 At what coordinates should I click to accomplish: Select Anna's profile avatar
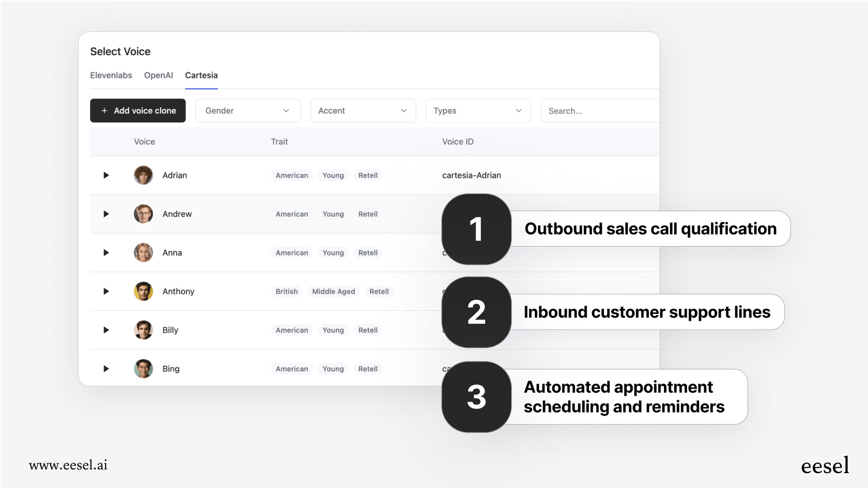143,253
